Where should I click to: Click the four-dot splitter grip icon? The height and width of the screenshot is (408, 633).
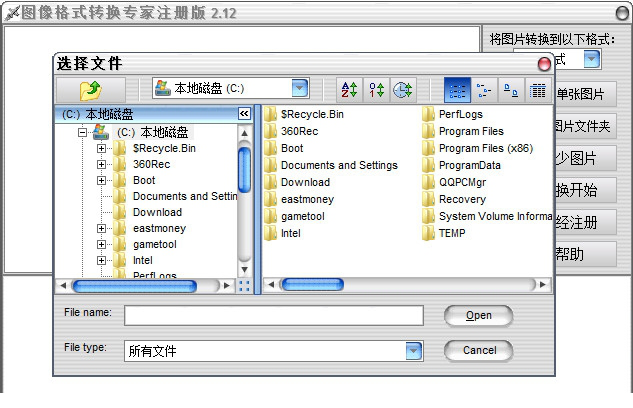244,286
